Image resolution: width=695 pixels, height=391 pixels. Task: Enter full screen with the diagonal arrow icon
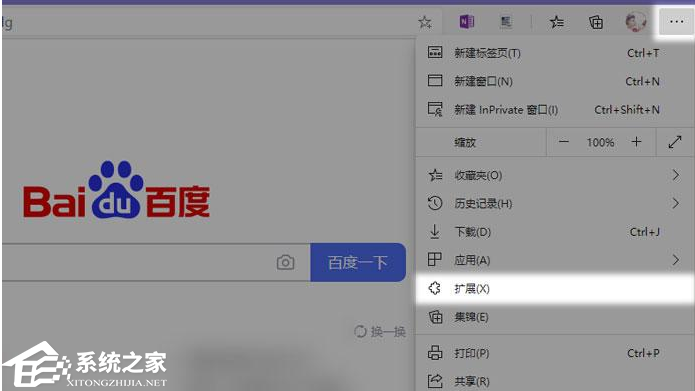tap(675, 142)
